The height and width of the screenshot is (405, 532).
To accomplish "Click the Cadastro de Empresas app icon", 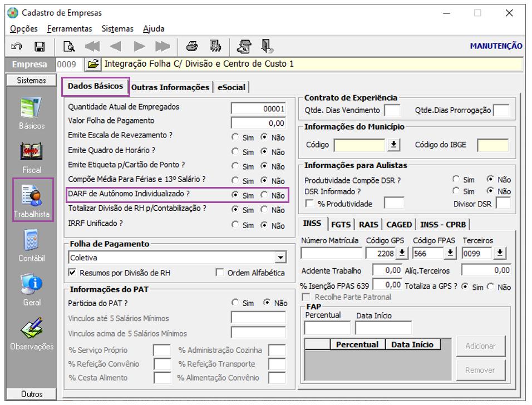I will point(13,13).
